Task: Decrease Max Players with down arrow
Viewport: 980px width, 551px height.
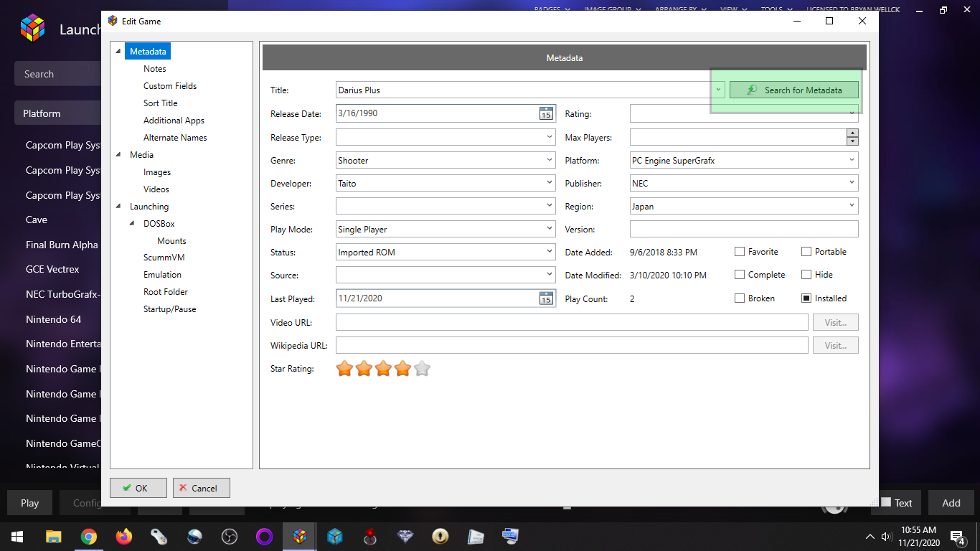Action: pos(852,141)
